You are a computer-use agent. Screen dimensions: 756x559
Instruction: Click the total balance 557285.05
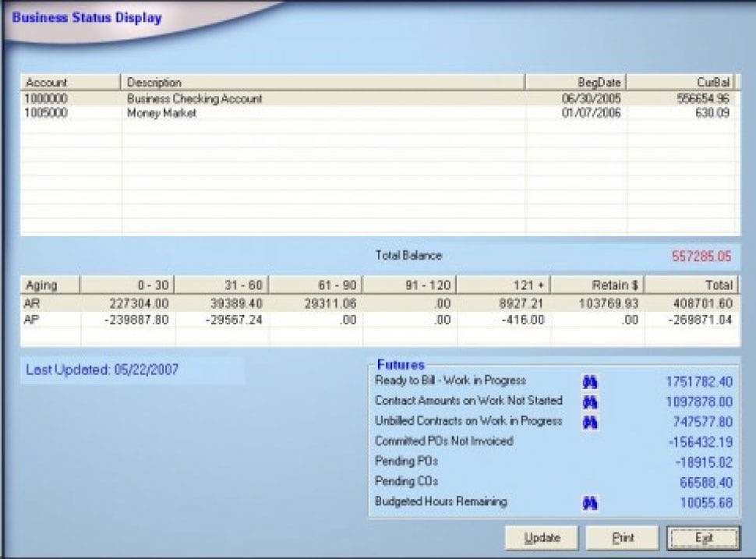pyautogui.click(x=701, y=256)
